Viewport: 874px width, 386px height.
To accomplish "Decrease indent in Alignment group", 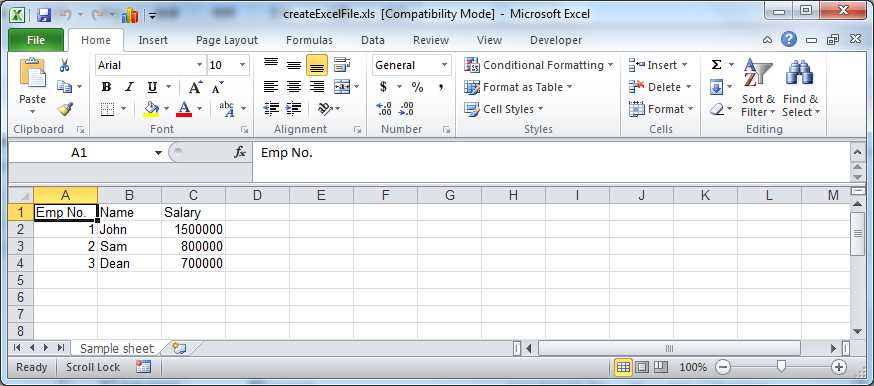I will (x=271, y=109).
